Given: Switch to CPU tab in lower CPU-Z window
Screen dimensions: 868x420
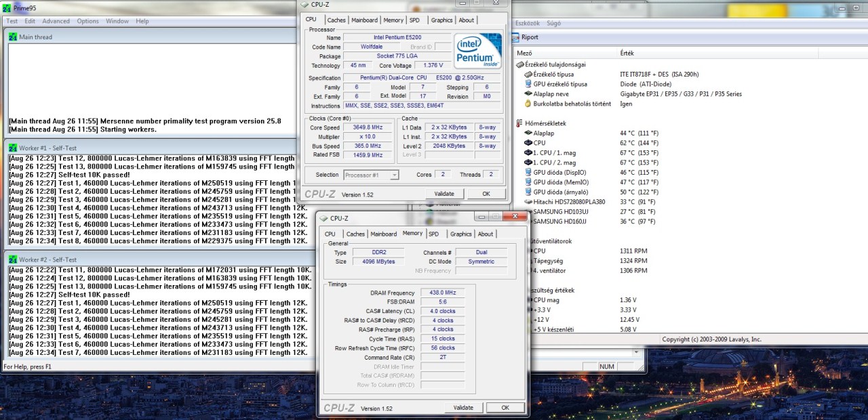Looking at the screenshot, I should [x=330, y=234].
